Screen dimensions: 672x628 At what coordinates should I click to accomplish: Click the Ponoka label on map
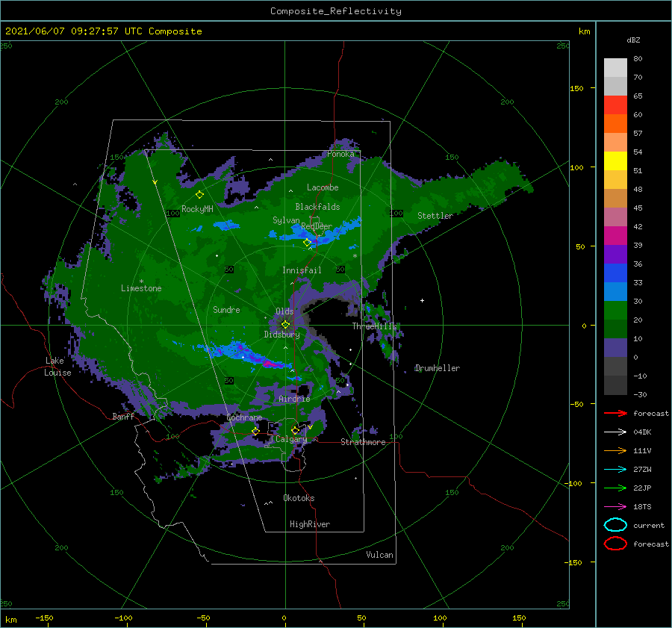pos(340,154)
